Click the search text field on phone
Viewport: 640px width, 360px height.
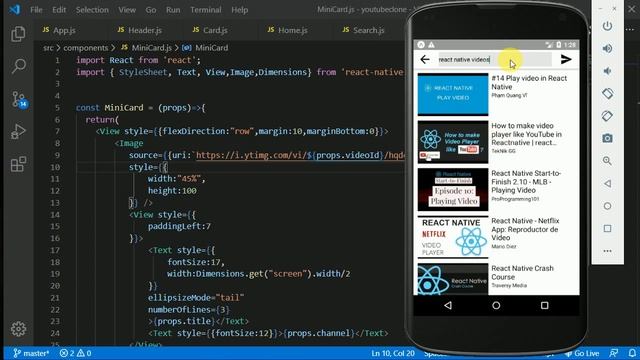coord(495,60)
